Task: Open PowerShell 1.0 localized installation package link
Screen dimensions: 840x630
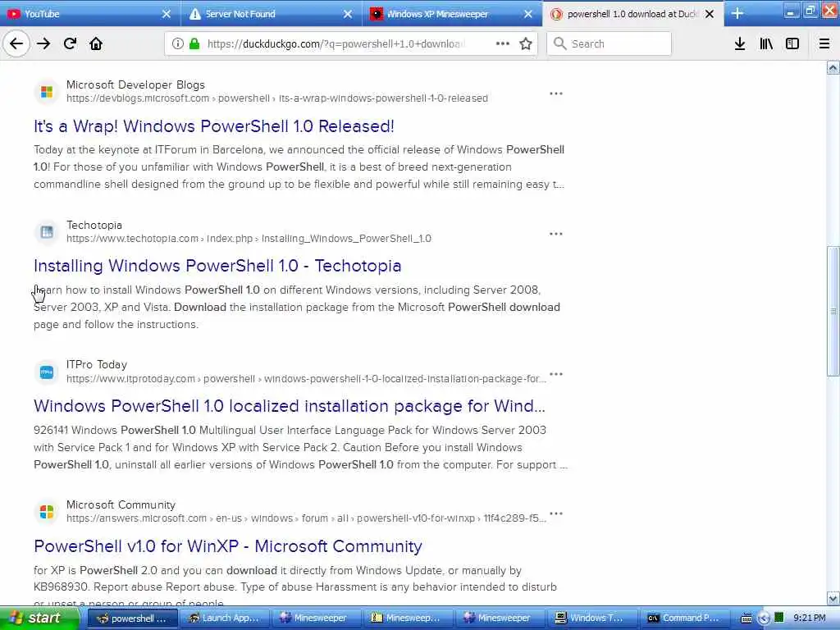Action: 290,406
